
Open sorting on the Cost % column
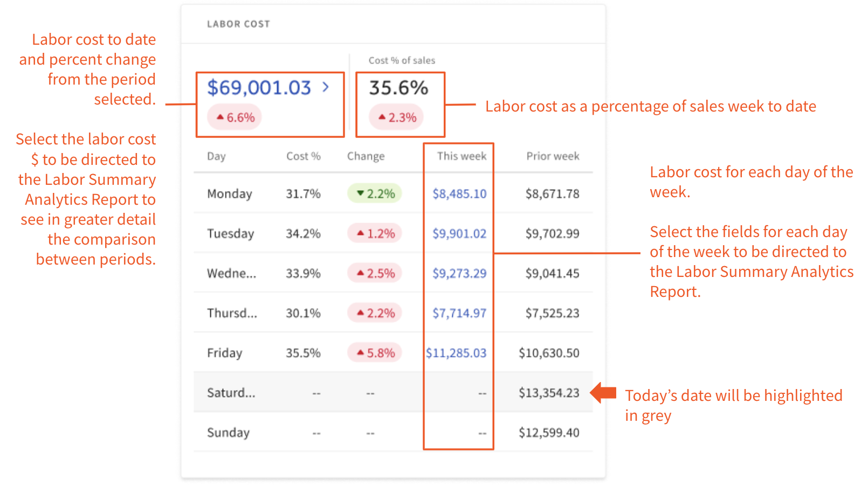click(303, 156)
